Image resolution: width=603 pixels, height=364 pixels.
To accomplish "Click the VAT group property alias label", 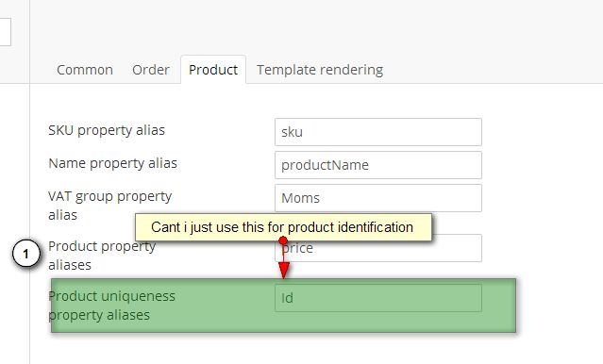I will [110, 206].
